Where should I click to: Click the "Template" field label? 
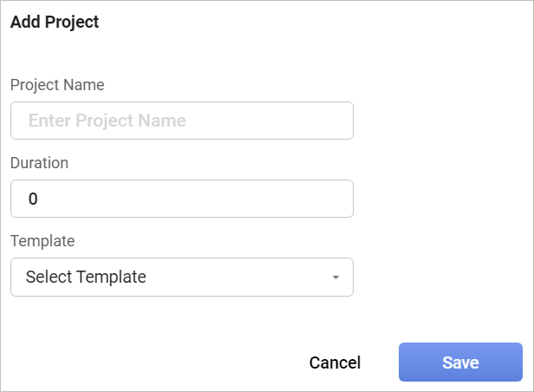(x=42, y=240)
